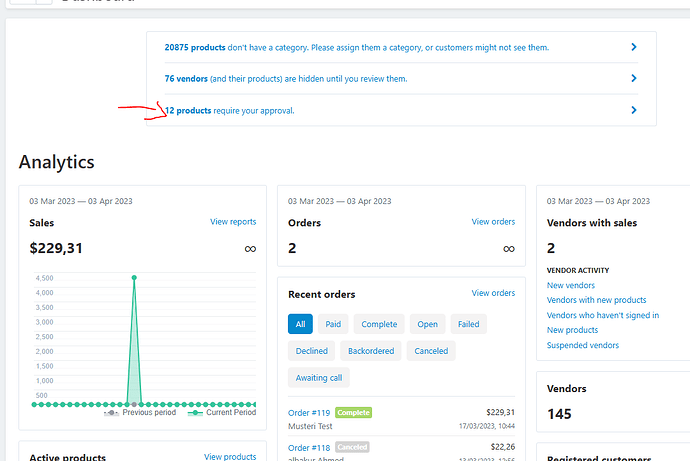Image resolution: width=690 pixels, height=461 pixels.
Task: Click the sales chart peak data point
Action: [134, 278]
